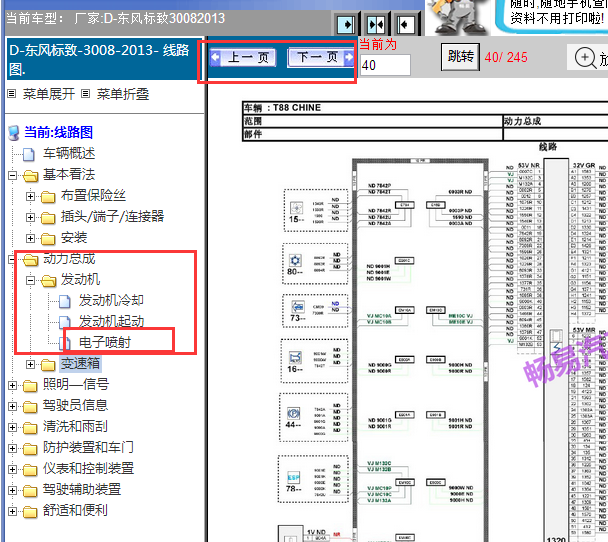Click the 40/ 245 page counter
The width and height of the screenshot is (608, 542).
506,57
